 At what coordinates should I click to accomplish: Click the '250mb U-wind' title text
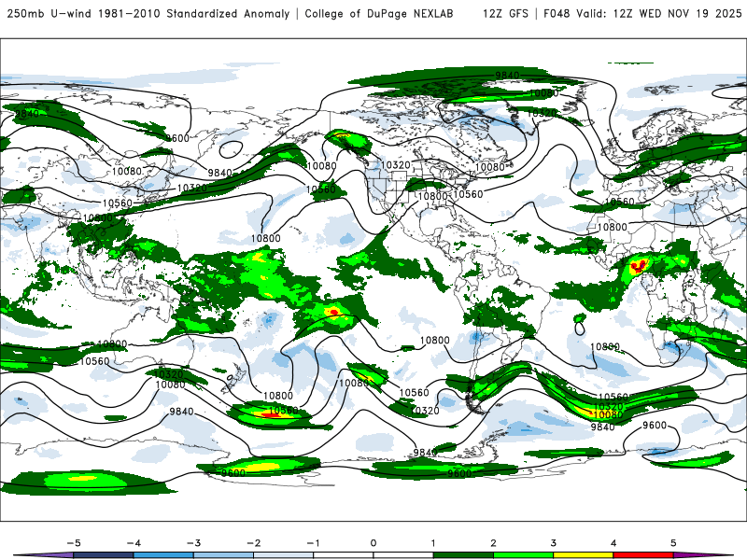(49, 13)
